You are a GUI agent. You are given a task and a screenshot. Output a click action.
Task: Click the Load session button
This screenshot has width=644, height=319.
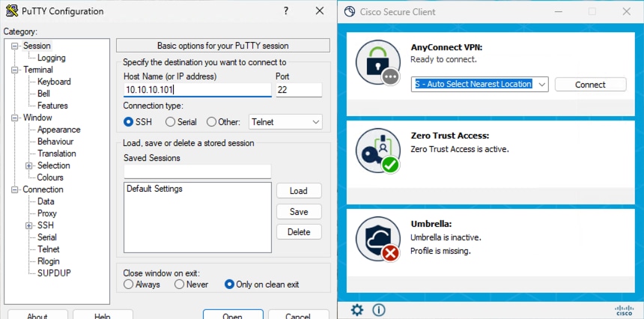point(299,191)
